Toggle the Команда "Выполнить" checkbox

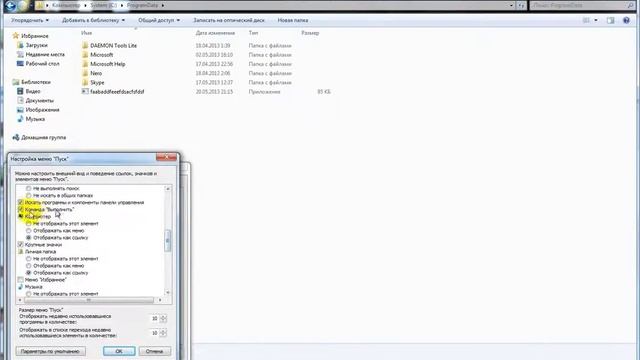point(20,209)
